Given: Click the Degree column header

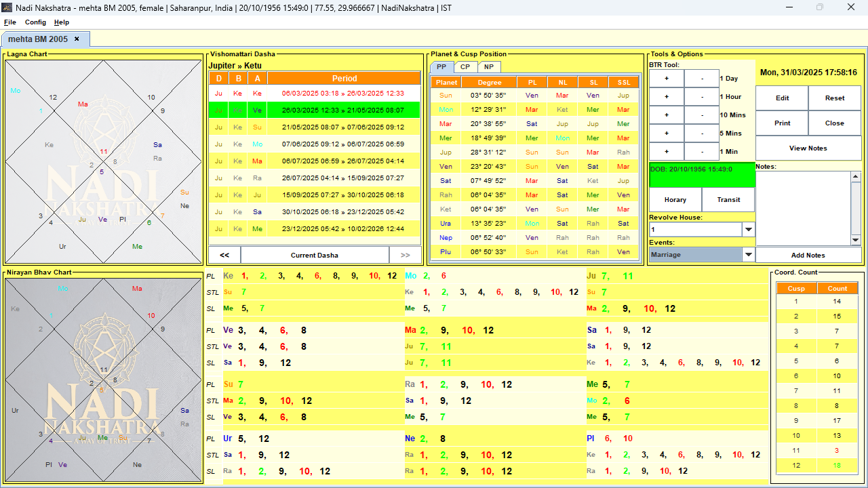Looking at the screenshot, I should [x=490, y=82].
